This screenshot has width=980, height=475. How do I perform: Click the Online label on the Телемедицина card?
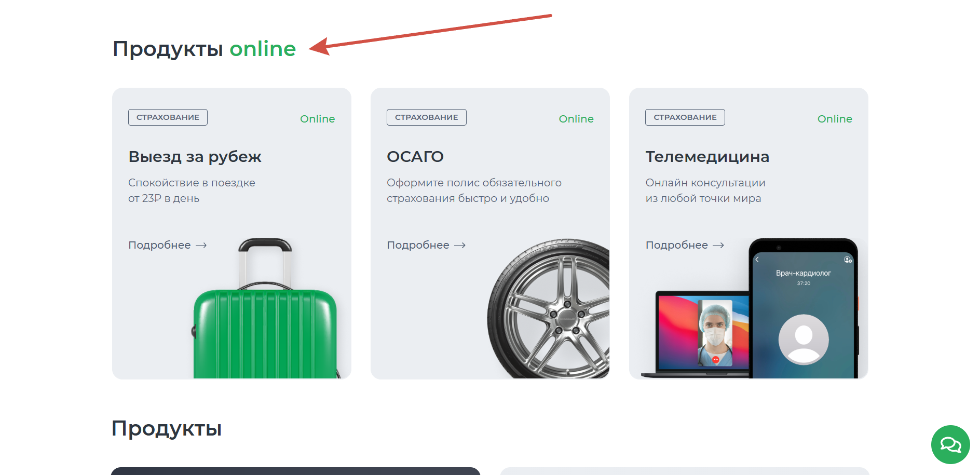[835, 119]
